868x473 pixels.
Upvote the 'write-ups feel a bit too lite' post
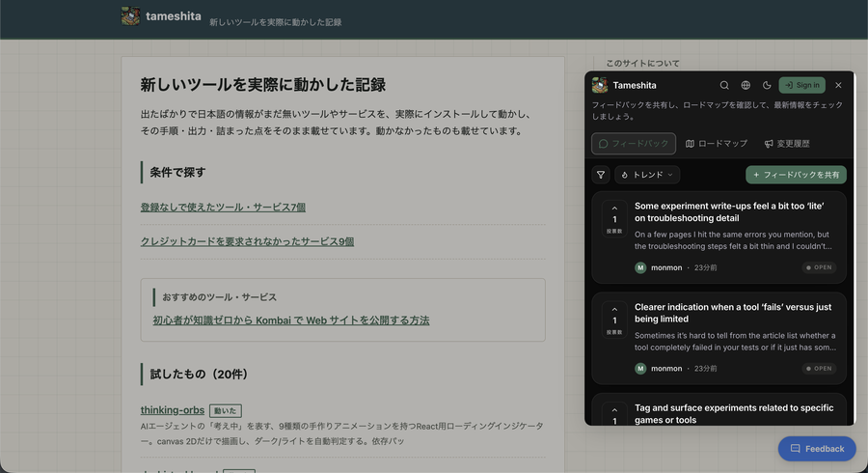[x=614, y=219]
